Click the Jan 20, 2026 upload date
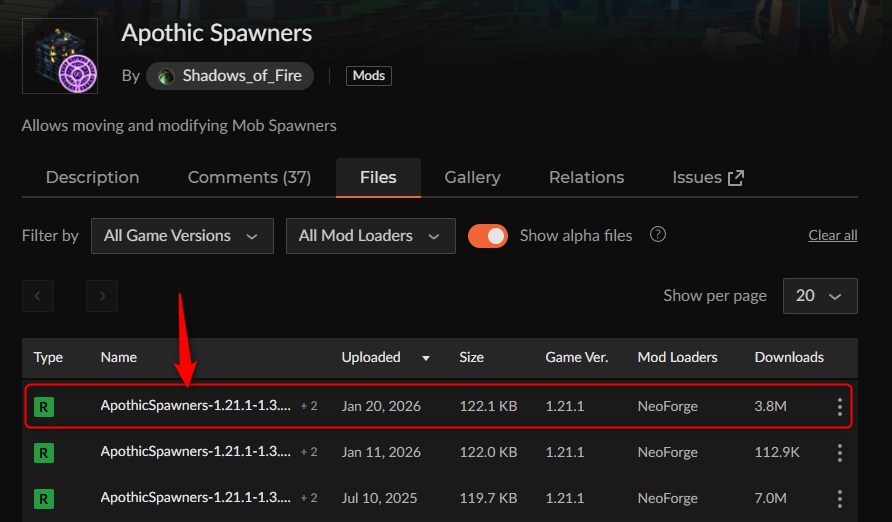 pyautogui.click(x=381, y=406)
